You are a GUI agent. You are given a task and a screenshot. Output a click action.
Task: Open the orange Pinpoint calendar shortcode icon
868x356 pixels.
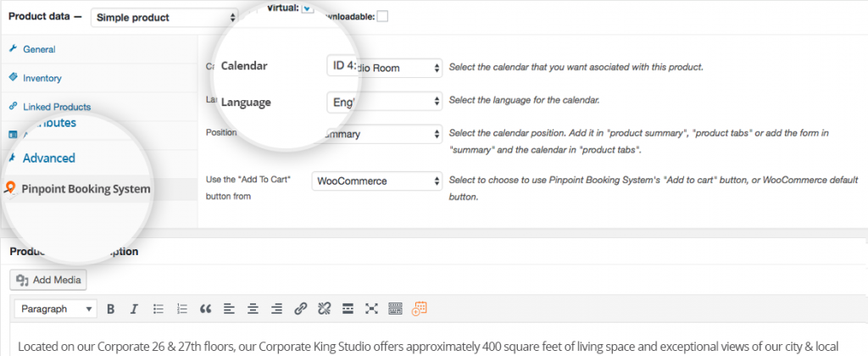[419, 309]
